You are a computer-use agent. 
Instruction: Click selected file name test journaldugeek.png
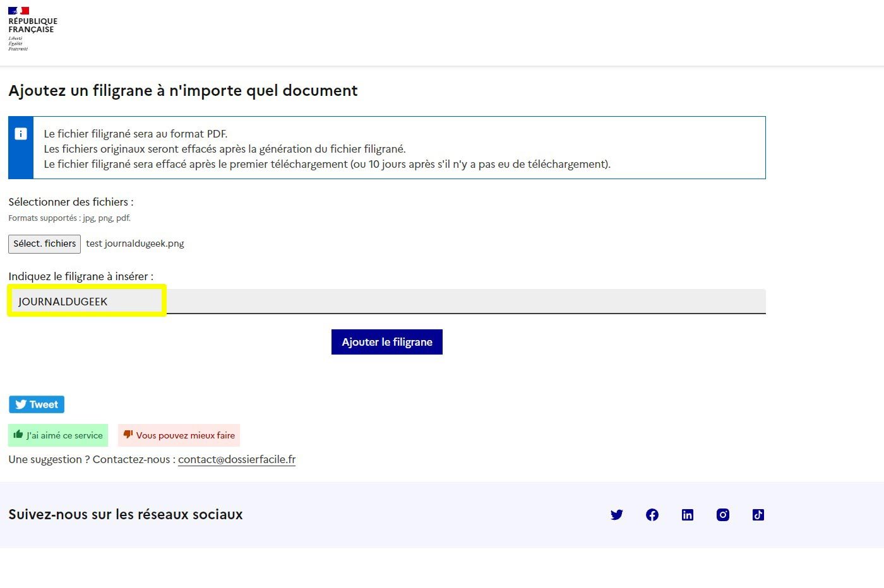pos(135,244)
